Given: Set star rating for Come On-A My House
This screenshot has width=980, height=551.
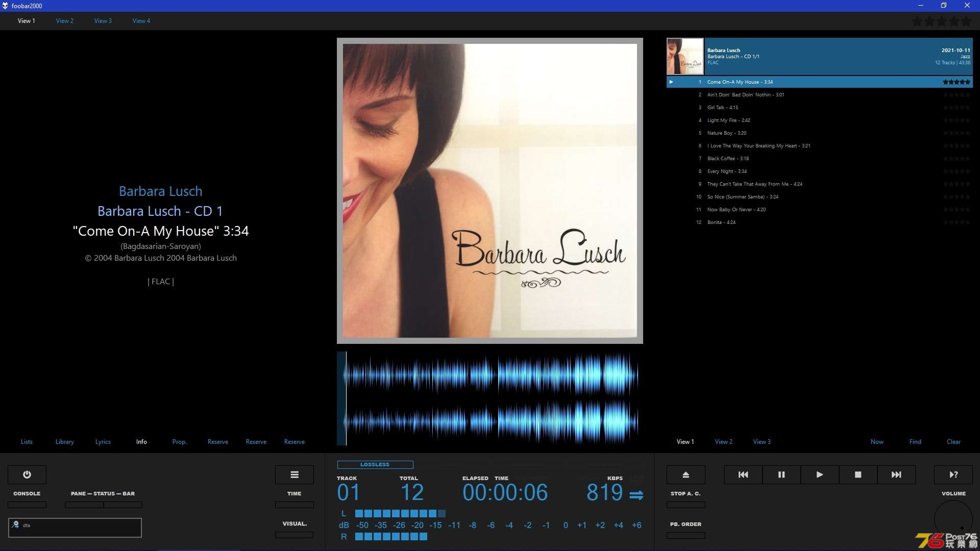Looking at the screenshot, I should point(957,82).
